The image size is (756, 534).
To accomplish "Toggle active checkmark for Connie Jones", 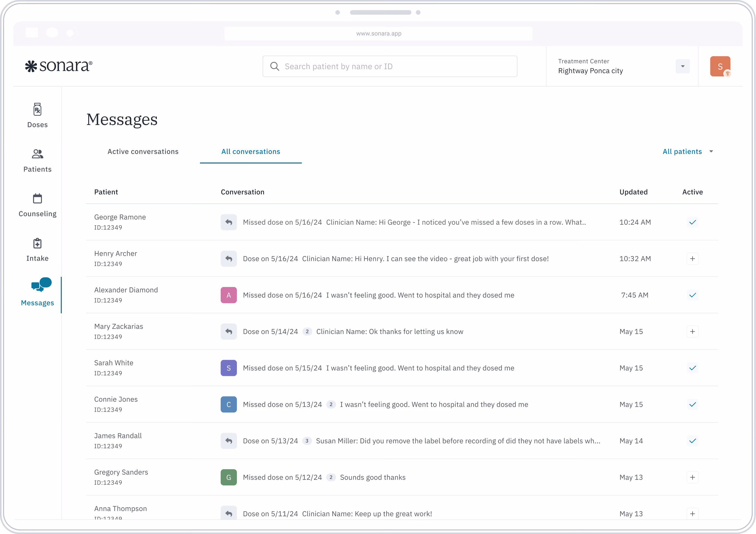I will point(692,404).
